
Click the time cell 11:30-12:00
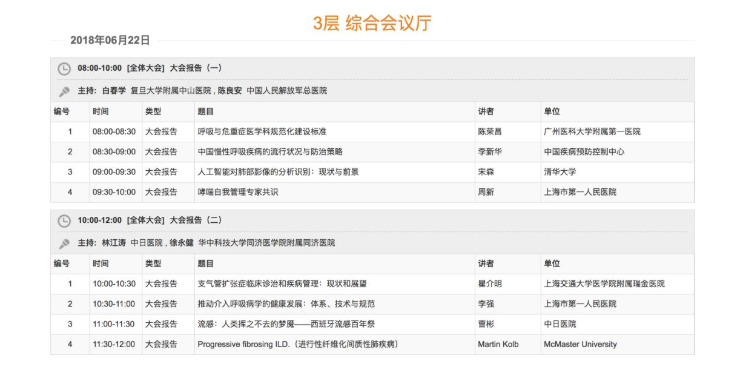[x=114, y=344]
